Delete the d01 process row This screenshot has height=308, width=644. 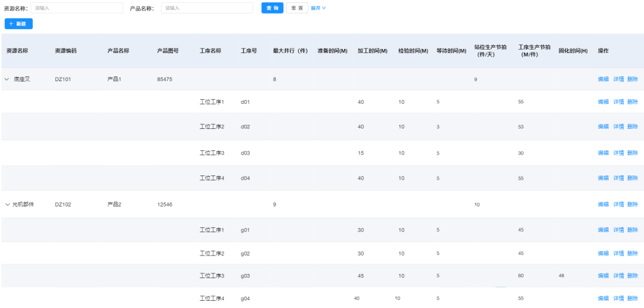633,102
